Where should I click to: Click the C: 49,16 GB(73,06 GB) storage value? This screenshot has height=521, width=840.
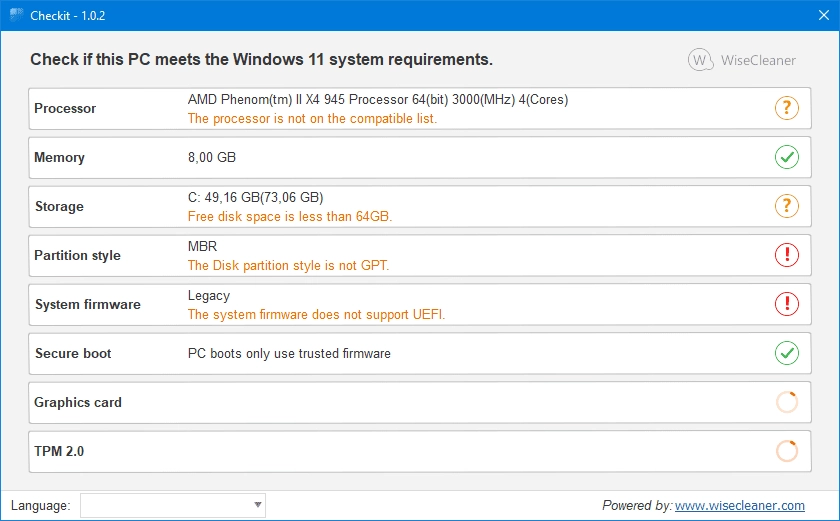click(x=256, y=198)
